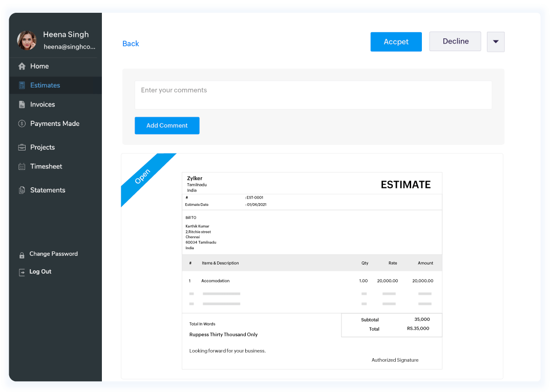Click the Statements document icon
Viewport: 555px width, 392px height.
(22, 190)
